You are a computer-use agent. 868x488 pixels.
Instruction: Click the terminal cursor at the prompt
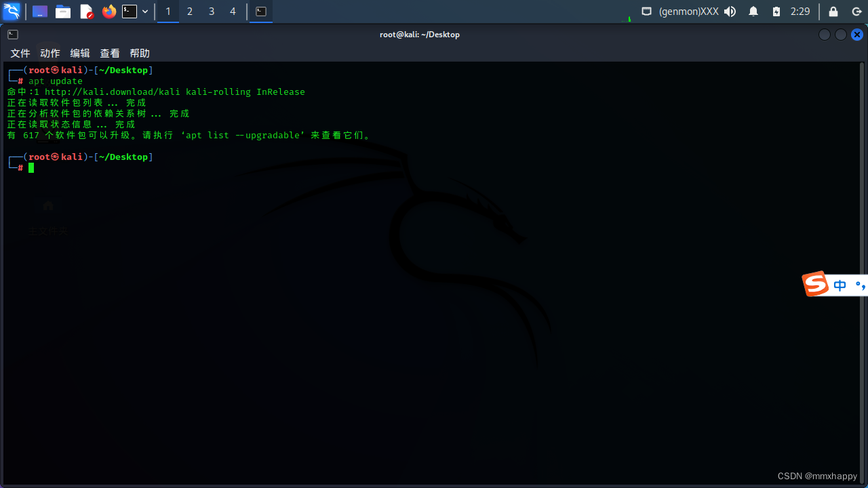[31, 167]
